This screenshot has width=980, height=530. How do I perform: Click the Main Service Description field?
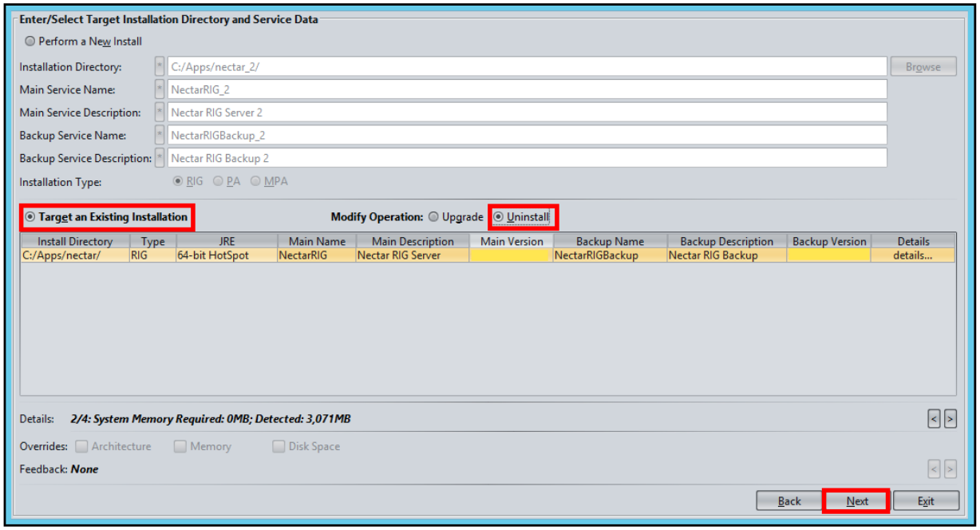527,113
